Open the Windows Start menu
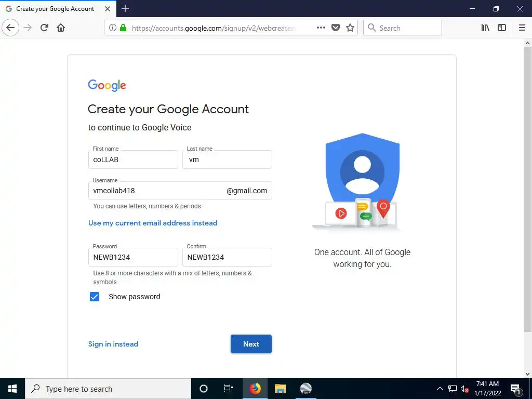The width and height of the screenshot is (532, 399). 12,389
